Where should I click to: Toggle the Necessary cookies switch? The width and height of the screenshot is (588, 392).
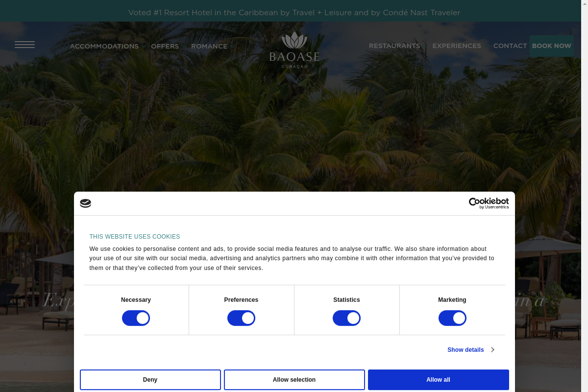click(x=136, y=318)
